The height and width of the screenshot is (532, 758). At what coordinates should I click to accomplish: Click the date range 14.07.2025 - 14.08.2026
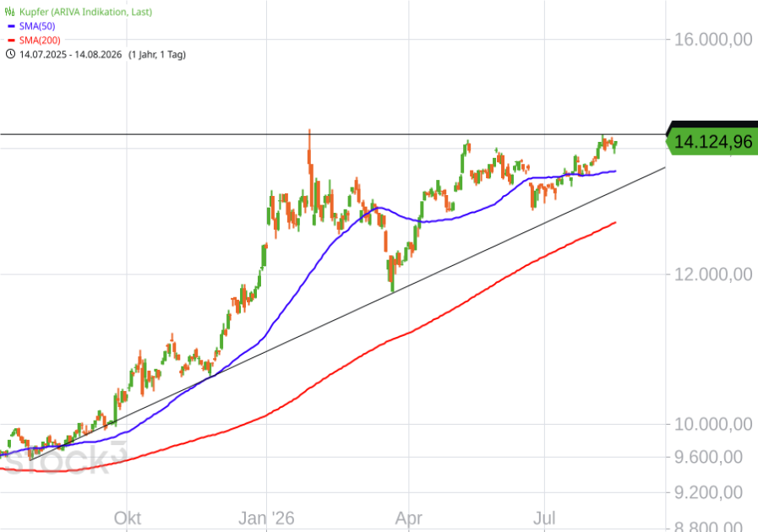[x=71, y=54]
